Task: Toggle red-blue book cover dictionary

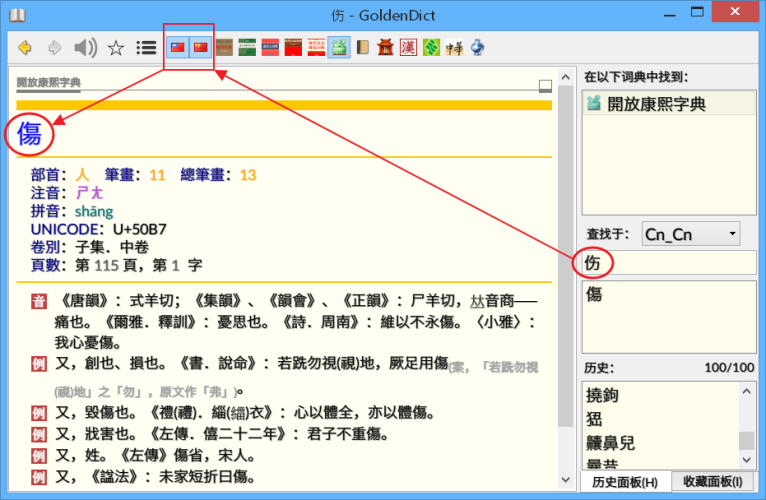Action: point(270,48)
